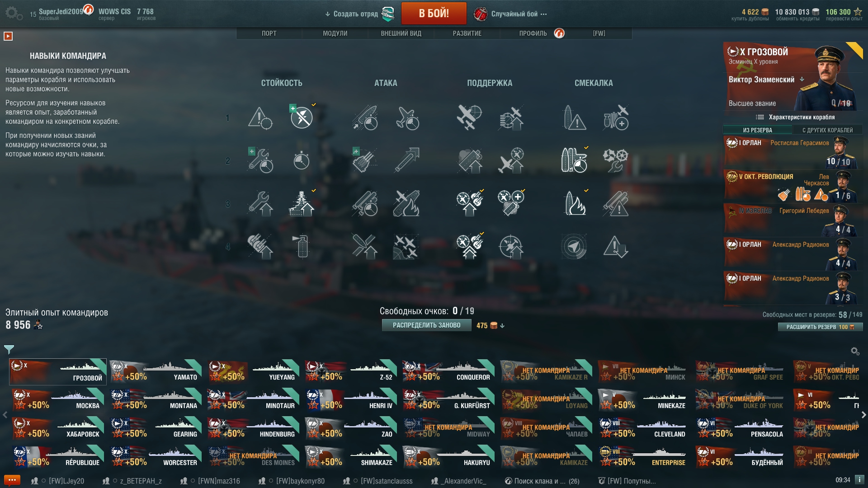The image size is (868, 488).
Task: Switch to the Развитие tab
Action: coord(467,33)
